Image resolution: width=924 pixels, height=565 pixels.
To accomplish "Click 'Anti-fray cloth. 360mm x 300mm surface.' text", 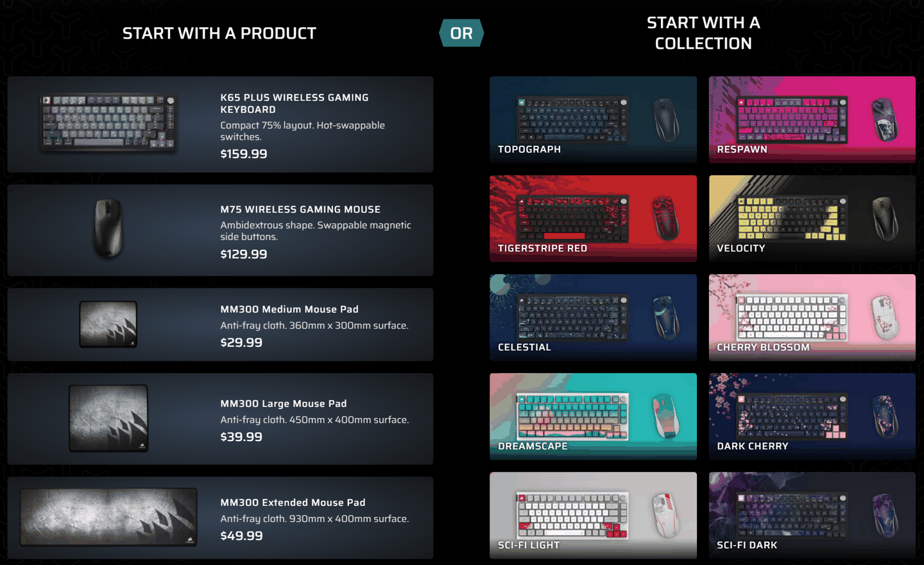I will (x=314, y=326).
